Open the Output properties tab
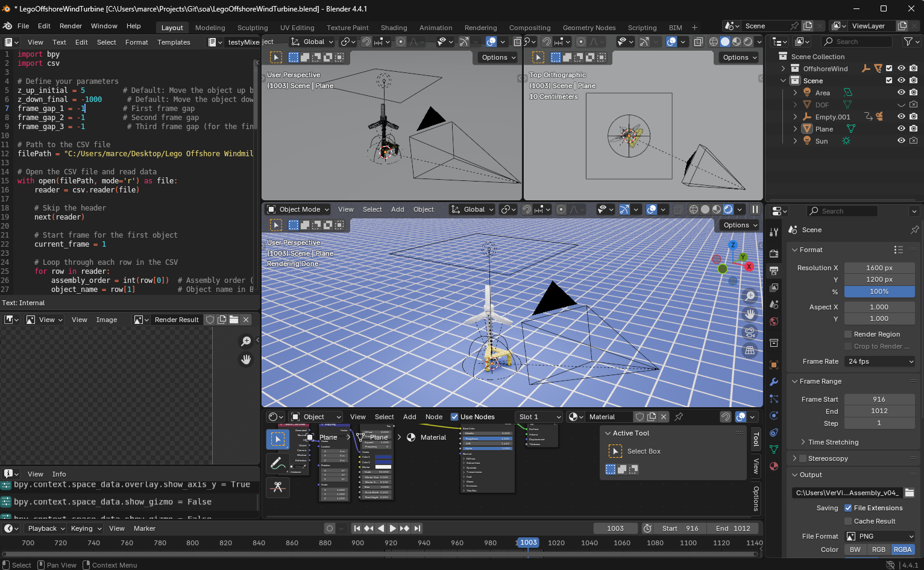The image size is (924, 570). 774,271
